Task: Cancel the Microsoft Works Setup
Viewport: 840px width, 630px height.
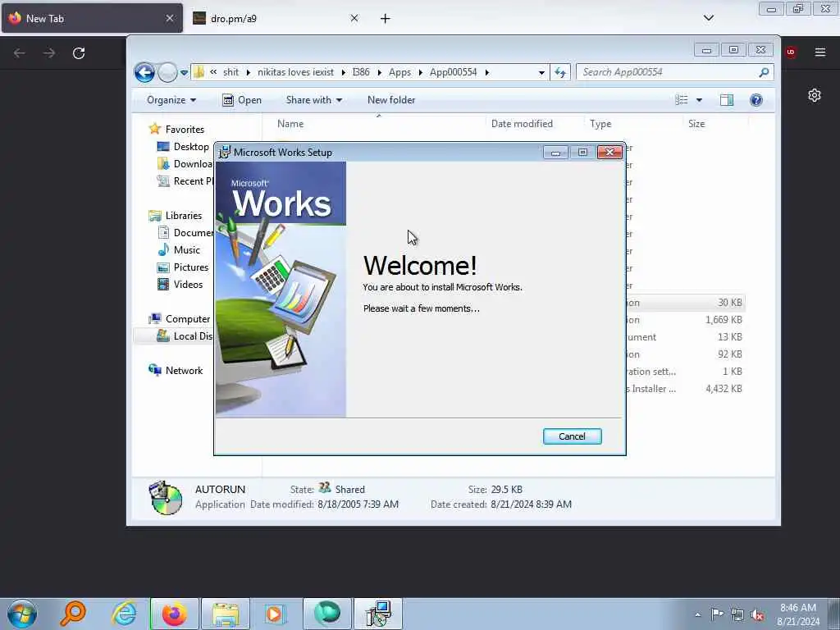Action: coord(572,436)
